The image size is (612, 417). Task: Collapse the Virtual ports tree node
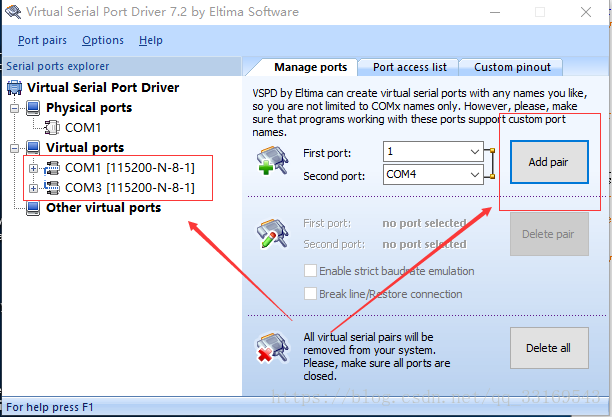tap(14, 148)
